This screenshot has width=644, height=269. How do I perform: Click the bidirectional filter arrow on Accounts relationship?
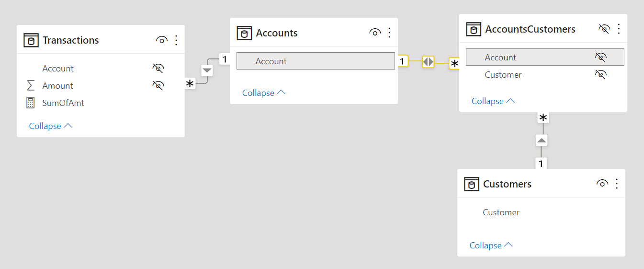(428, 61)
